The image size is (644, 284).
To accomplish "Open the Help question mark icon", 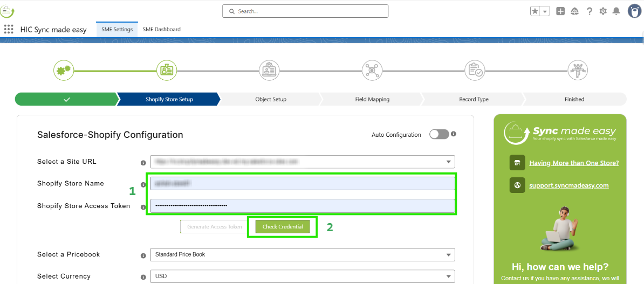I will coord(590,11).
